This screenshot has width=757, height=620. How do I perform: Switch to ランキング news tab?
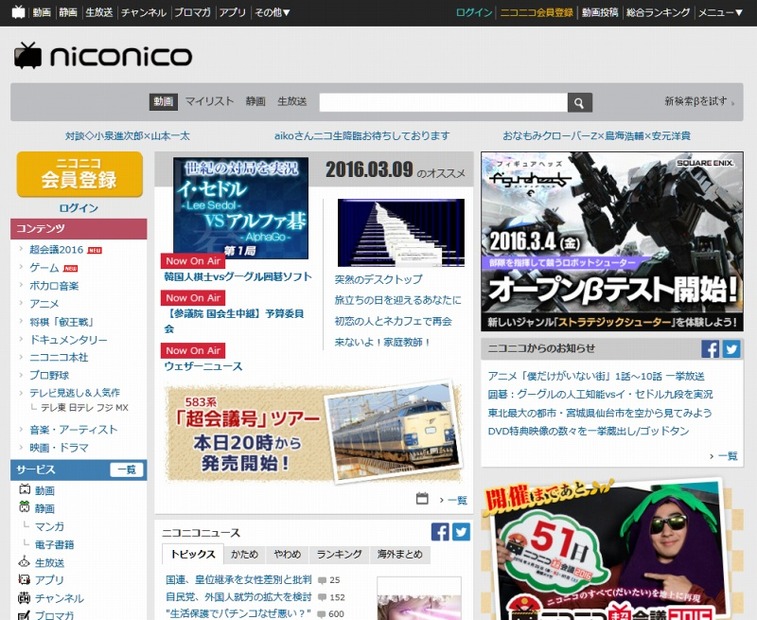[339, 554]
